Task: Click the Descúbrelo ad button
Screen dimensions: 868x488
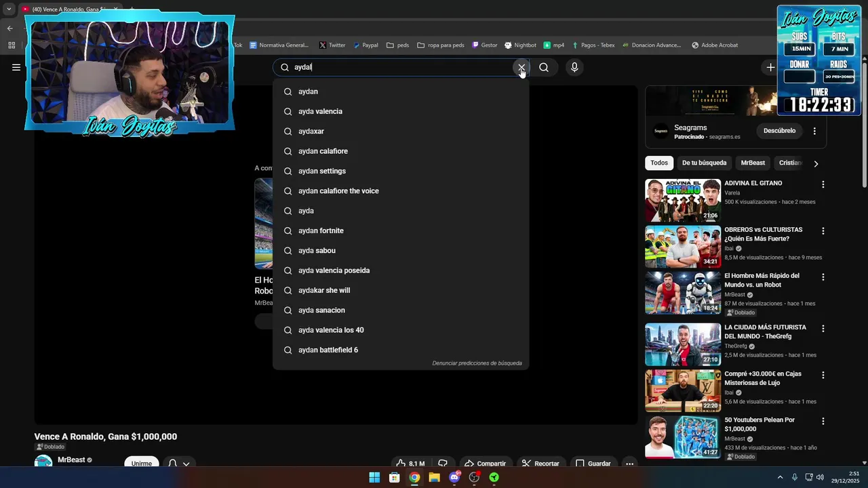Action: tap(779, 131)
